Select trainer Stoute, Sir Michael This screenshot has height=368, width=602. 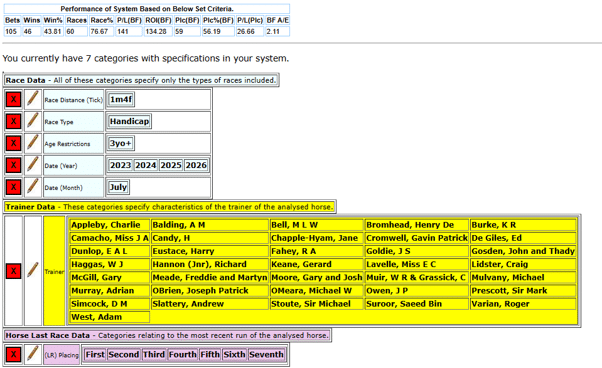pyautogui.click(x=316, y=304)
